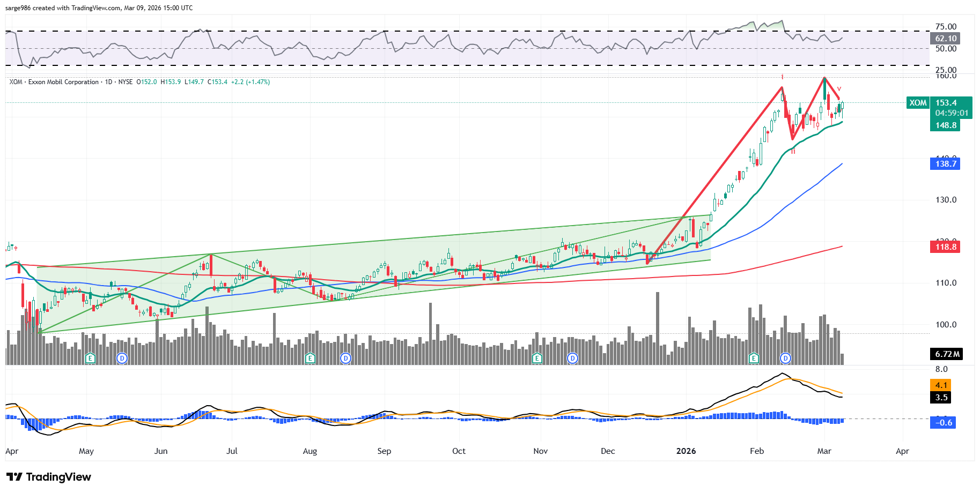The height and width of the screenshot is (493, 980).
Task: Click the dividend D marker before June
Action: tap(122, 358)
